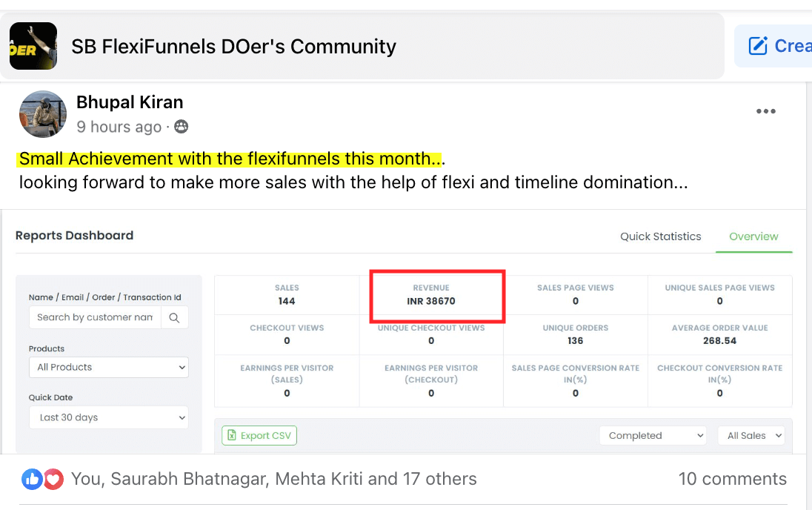Click the search by customer name field
This screenshot has height=510, width=812.
tap(95, 317)
